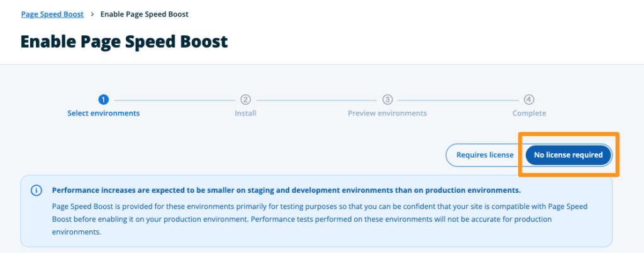
Task: Open the Preview environments step label
Action: 387,114
